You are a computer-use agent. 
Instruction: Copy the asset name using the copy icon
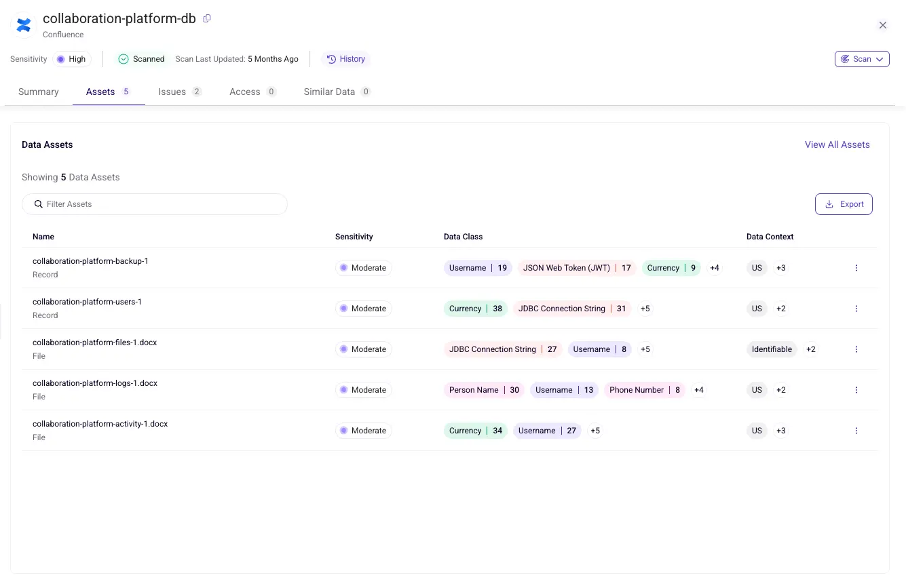(207, 18)
